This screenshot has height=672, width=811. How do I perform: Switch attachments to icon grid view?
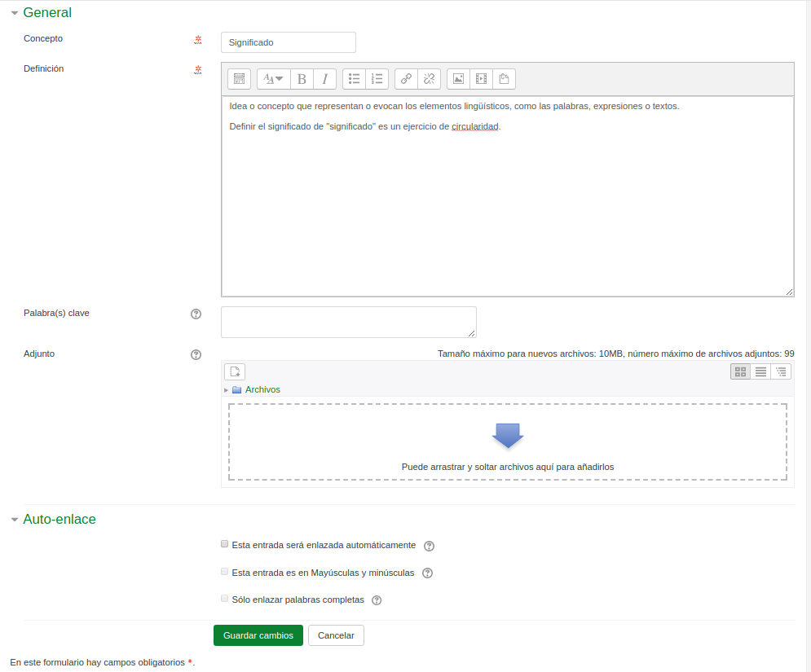741,371
